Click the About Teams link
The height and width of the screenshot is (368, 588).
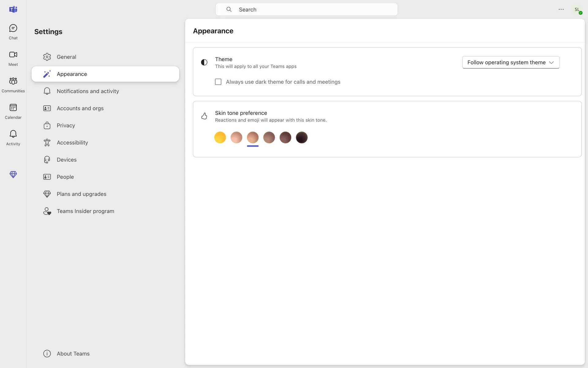pos(73,354)
